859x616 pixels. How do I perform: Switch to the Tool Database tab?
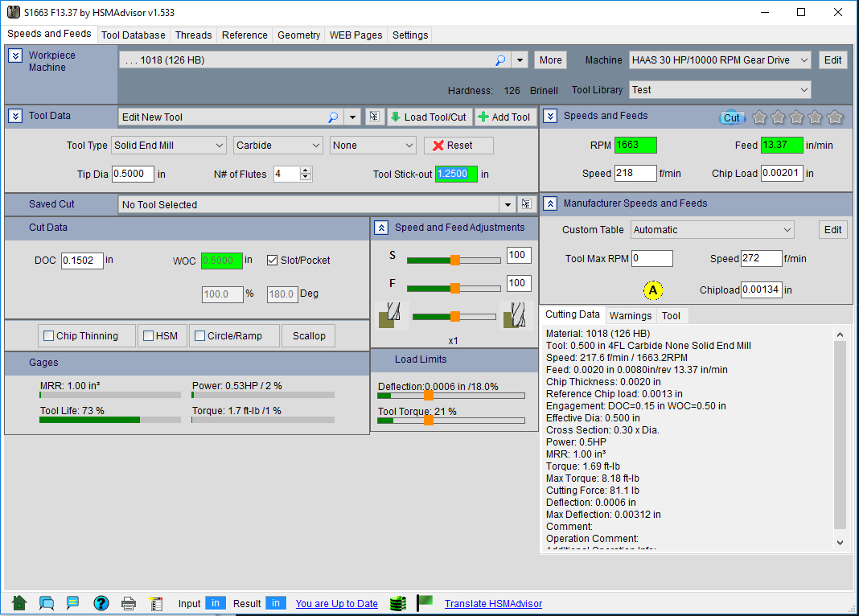pos(134,35)
